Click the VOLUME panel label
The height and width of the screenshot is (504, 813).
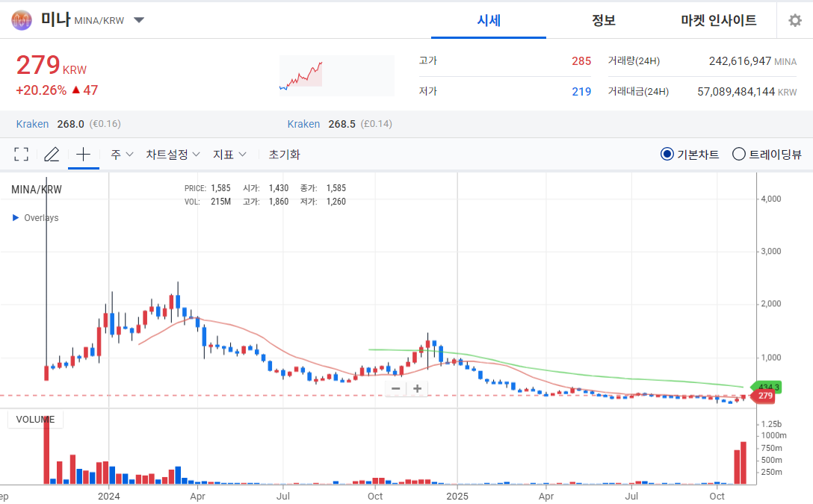(x=35, y=419)
